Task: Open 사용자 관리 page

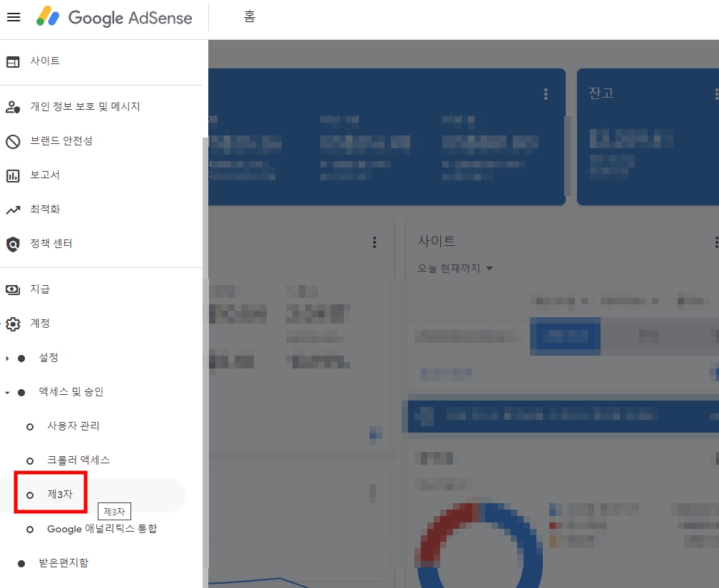Action: tap(73, 425)
